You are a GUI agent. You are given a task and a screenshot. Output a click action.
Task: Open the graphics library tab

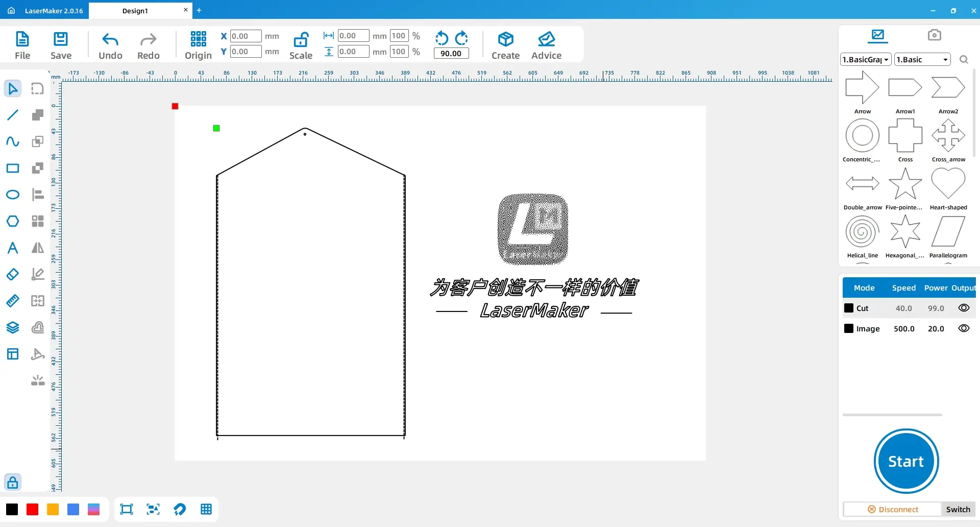coord(878,35)
